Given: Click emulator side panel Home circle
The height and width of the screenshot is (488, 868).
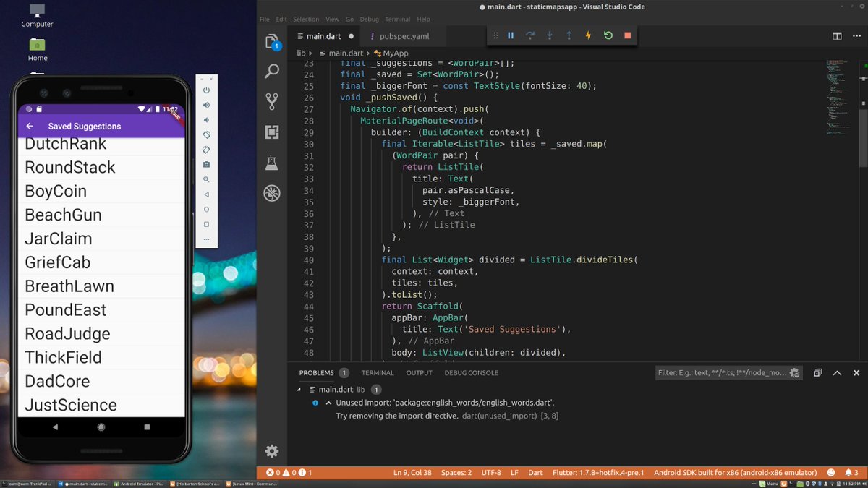Looking at the screenshot, I should (206, 209).
